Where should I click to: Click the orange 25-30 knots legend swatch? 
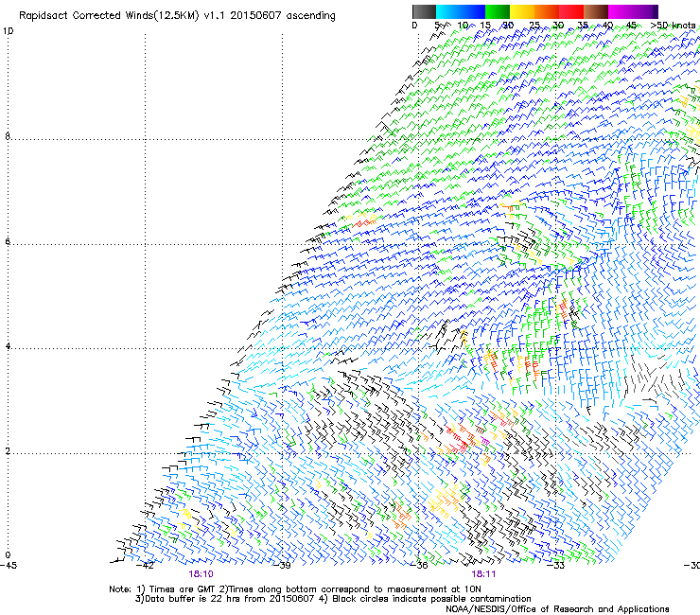(547, 11)
